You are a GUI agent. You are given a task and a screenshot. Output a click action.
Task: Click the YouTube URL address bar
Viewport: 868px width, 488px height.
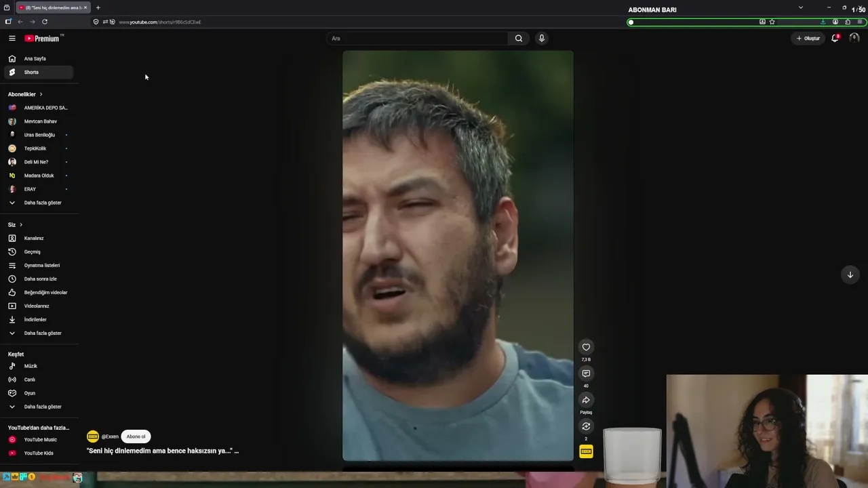click(160, 22)
